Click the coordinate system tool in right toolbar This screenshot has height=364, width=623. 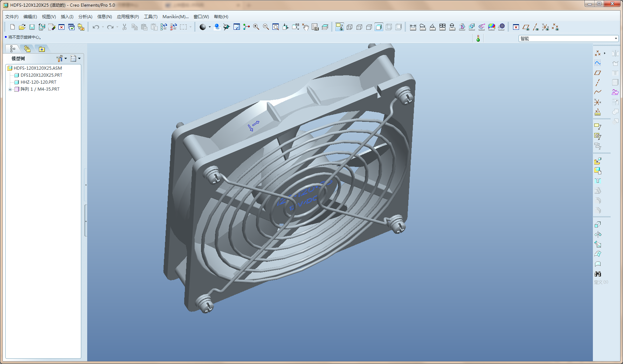598,102
